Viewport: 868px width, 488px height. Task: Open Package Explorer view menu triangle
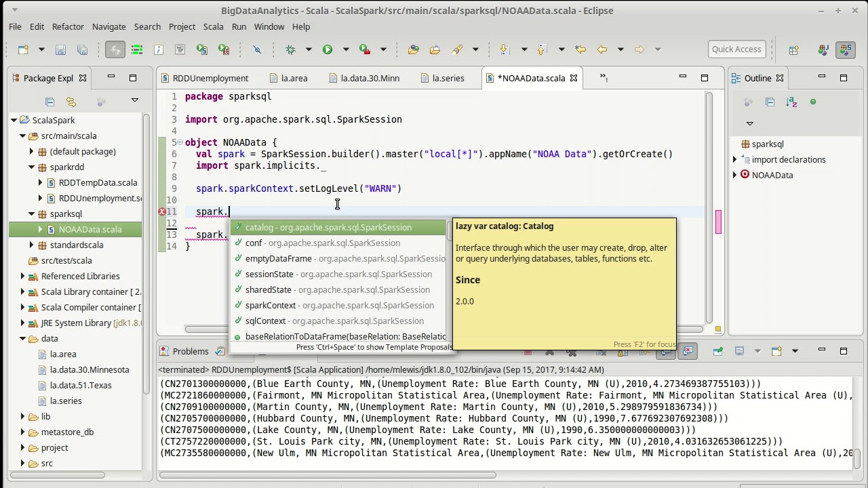(x=134, y=100)
